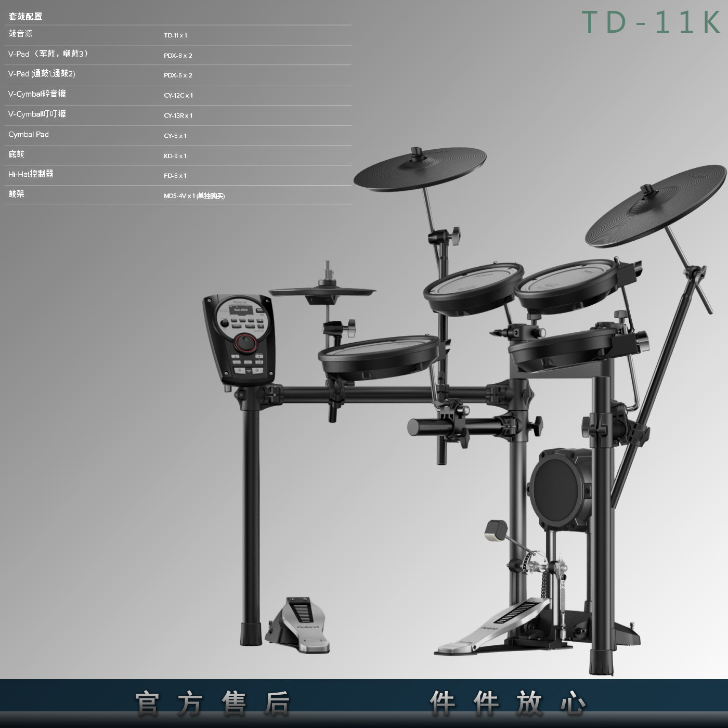The image size is (728, 728).
Task: Select the '鼓架' row label
Action: 16,194
